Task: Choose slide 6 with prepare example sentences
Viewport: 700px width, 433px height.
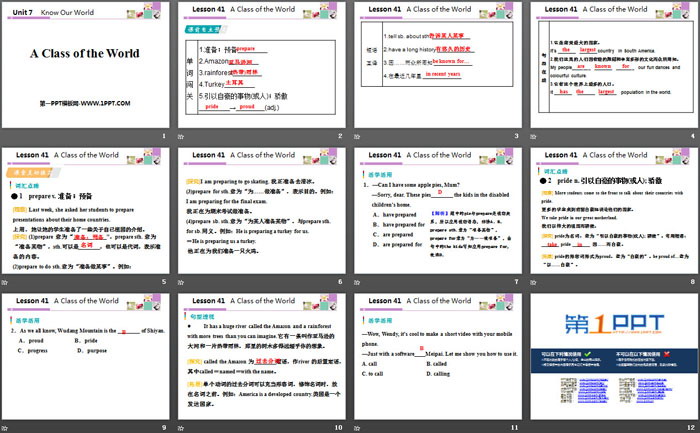Action: pos(263,212)
